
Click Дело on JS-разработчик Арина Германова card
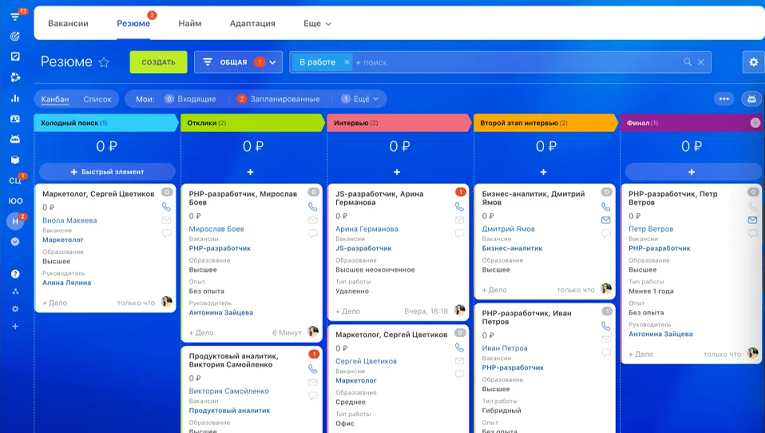coord(348,311)
